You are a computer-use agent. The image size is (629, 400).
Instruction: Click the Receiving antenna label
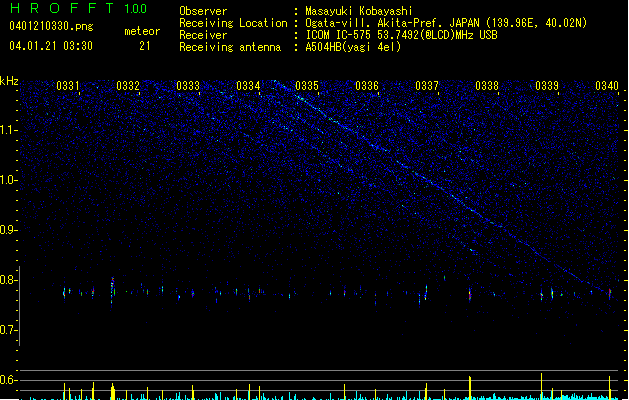pyautogui.click(x=230, y=47)
